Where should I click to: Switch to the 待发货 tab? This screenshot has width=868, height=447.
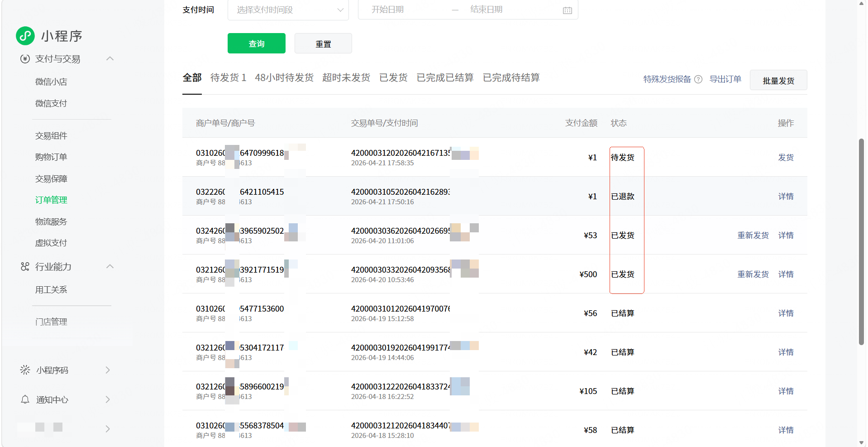(x=228, y=78)
